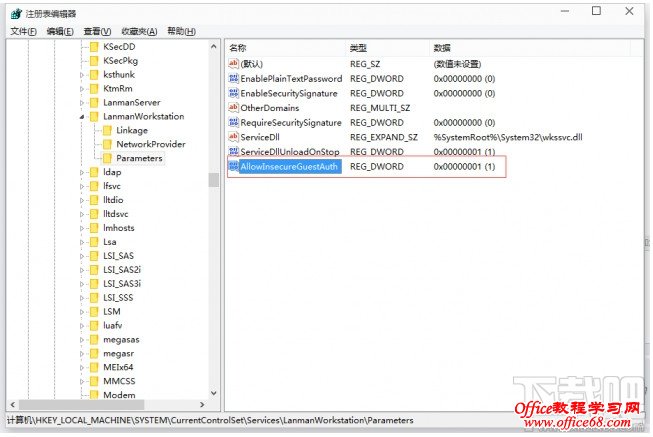Expand the LSI_SAS tree node
Screen dimensions: 653x437
click(82, 256)
